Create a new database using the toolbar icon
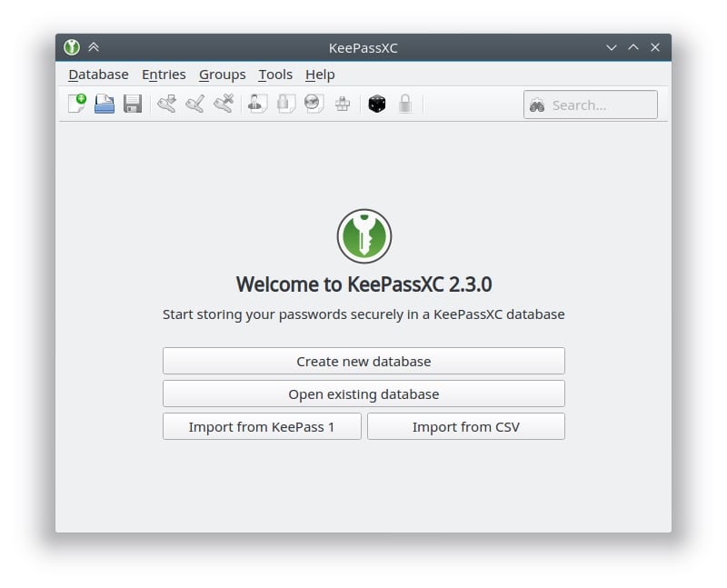The height and width of the screenshot is (588, 727). pyautogui.click(x=76, y=104)
